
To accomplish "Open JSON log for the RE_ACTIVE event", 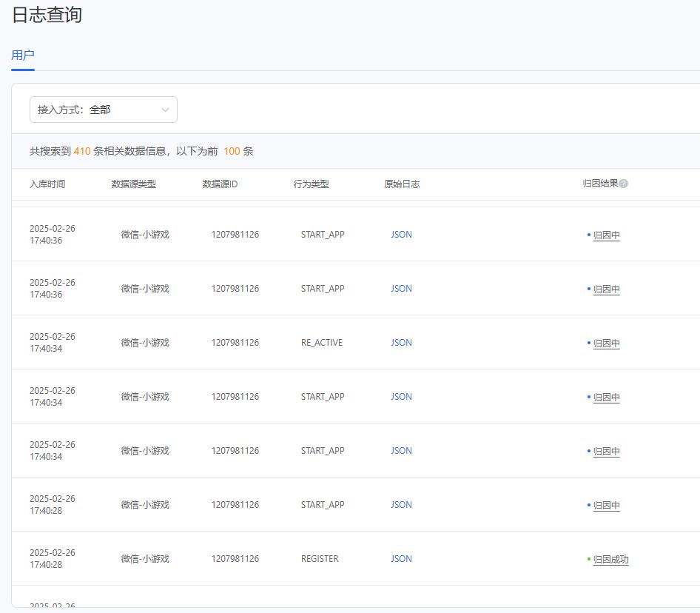I will pos(400,342).
